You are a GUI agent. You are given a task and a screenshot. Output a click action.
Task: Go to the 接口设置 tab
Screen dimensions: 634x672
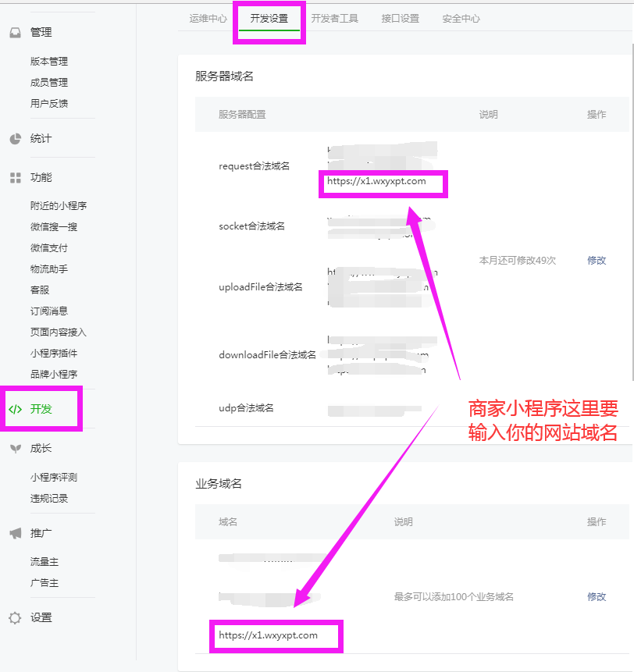coord(400,18)
